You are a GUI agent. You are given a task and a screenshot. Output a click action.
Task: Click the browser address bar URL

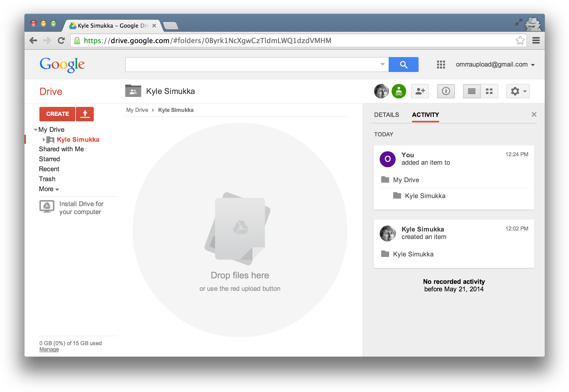(208, 40)
